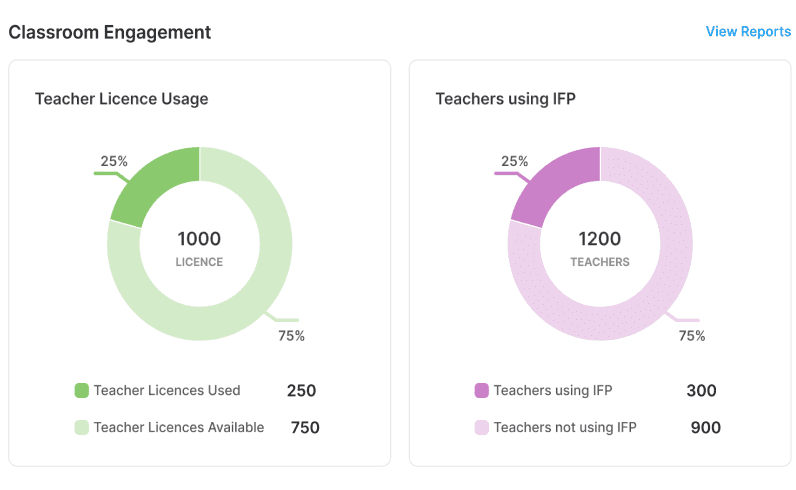Click the Classroom Engagement section heading
This screenshot has height=490, width=796.
110,32
